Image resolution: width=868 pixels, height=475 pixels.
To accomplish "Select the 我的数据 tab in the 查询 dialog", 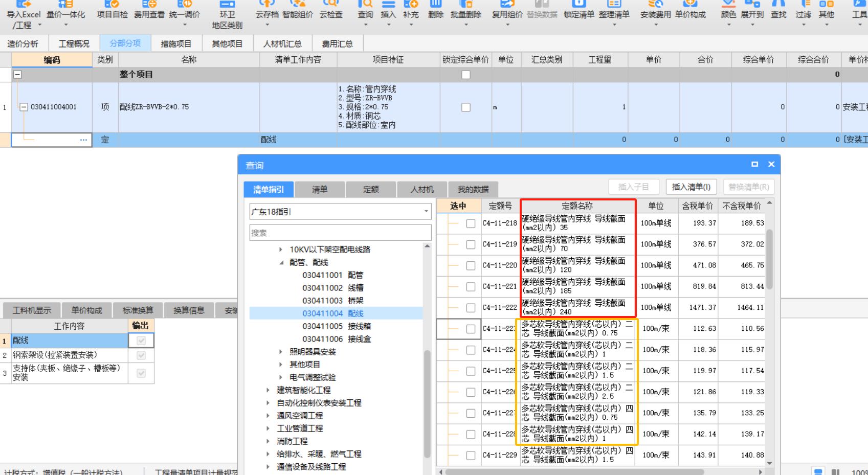I will pos(473,190).
